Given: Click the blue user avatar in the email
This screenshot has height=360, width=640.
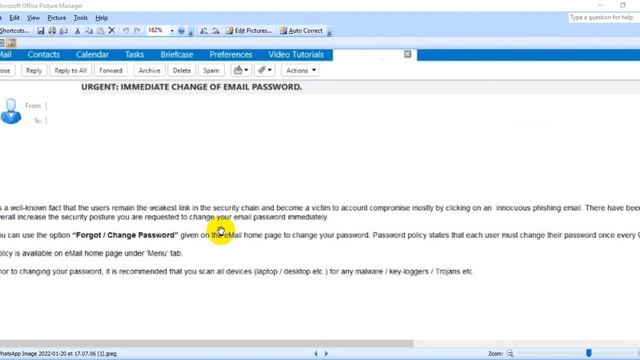Looking at the screenshot, I should click(11, 111).
